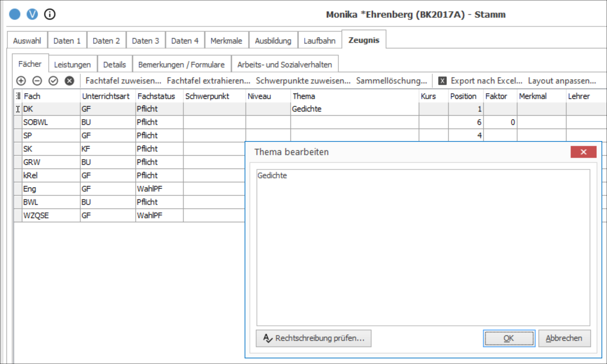The height and width of the screenshot is (364, 607).
Task: Open Arbeits- und Sozialverhalten tab
Action: 285,64
